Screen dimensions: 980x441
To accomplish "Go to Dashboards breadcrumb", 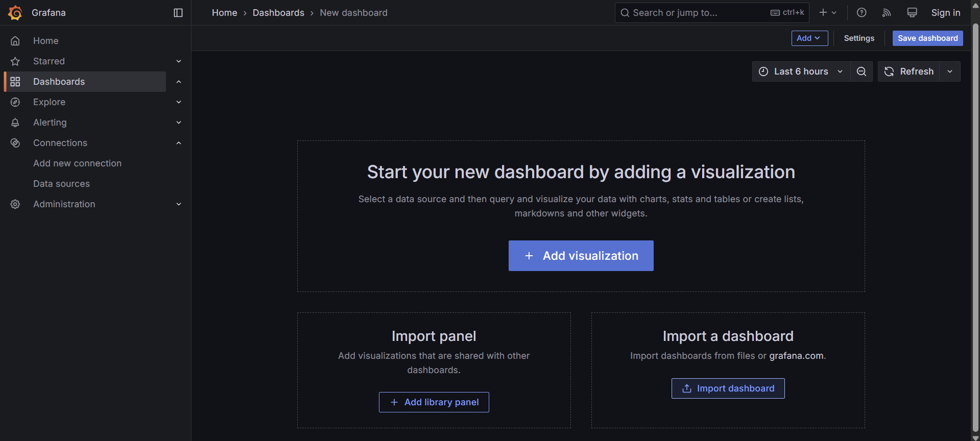I will [x=278, y=13].
